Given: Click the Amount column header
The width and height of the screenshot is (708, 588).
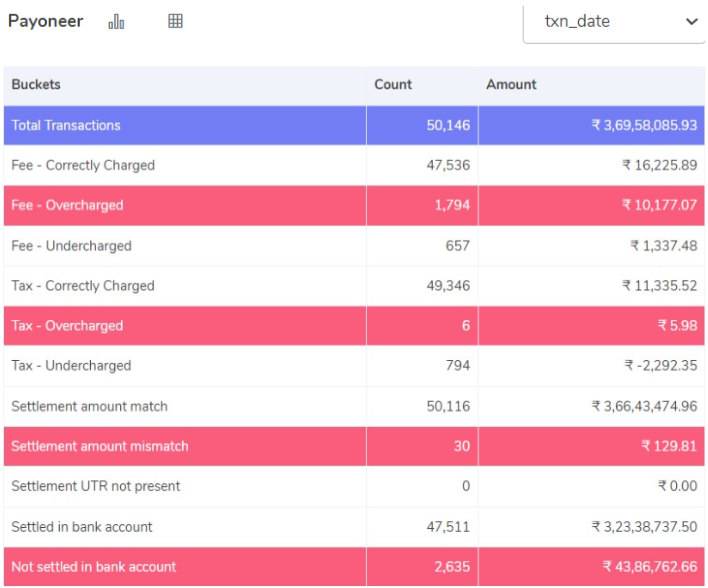Looking at the screenshot, I should [x=511, y=84].
